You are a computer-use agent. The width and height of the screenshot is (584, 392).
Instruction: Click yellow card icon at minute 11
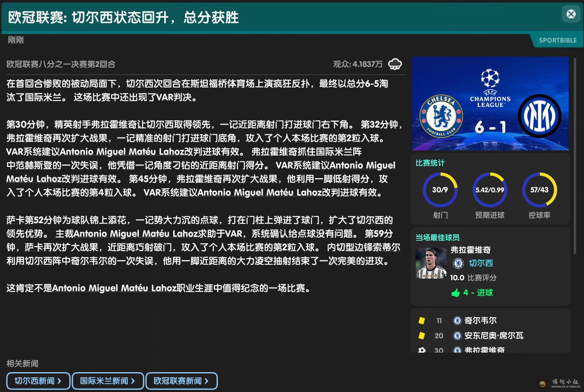422,321
